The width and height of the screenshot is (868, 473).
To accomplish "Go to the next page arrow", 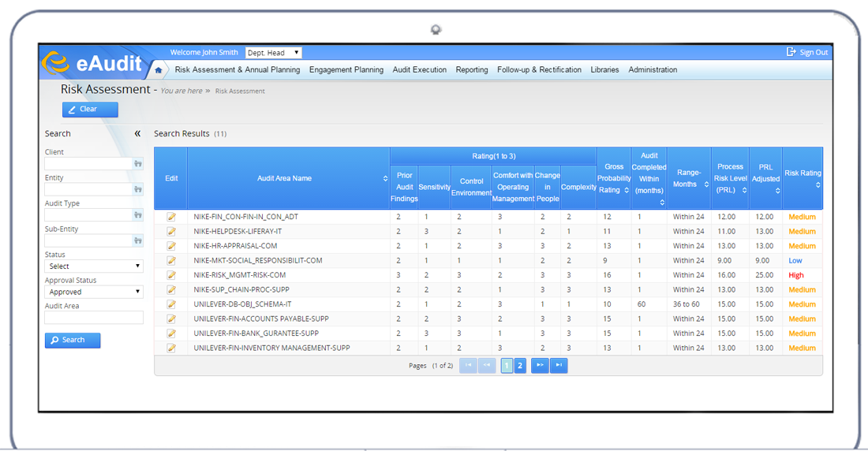I will (x=540, y=366).
